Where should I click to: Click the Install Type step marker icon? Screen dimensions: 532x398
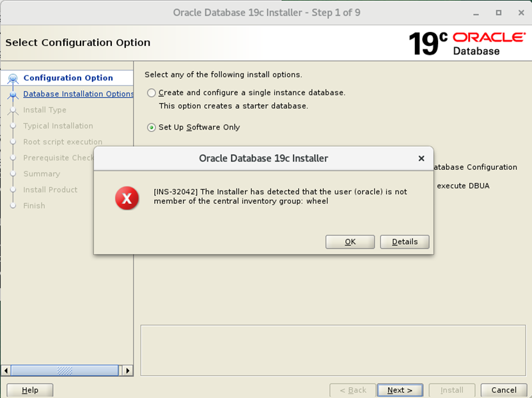13,110
